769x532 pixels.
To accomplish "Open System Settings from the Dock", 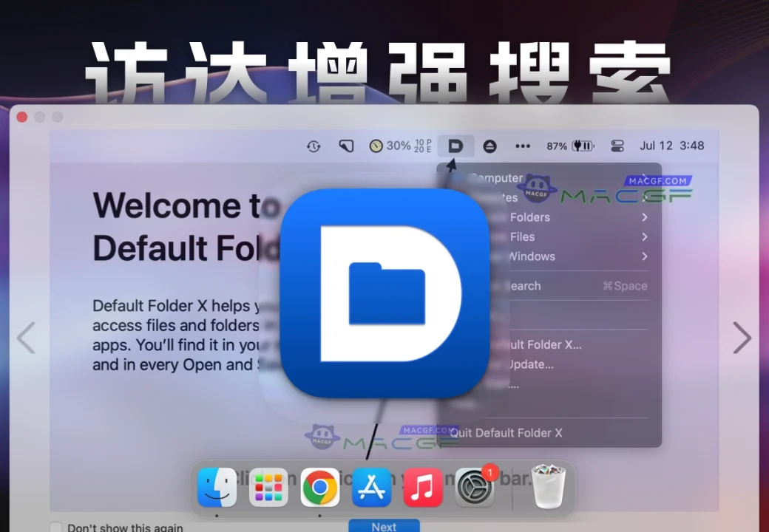I will 474,488.
